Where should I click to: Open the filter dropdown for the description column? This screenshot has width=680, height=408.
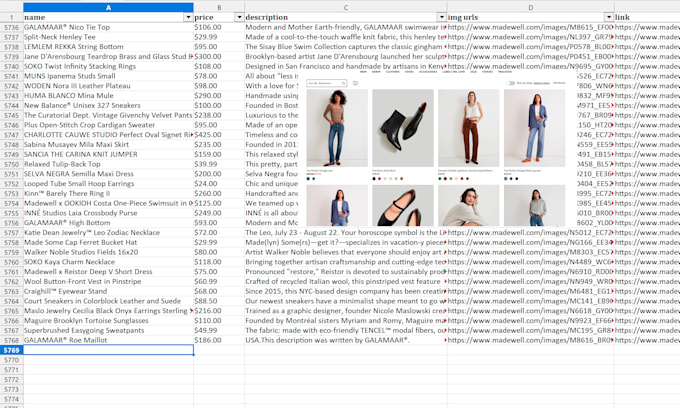pos(441,17)
